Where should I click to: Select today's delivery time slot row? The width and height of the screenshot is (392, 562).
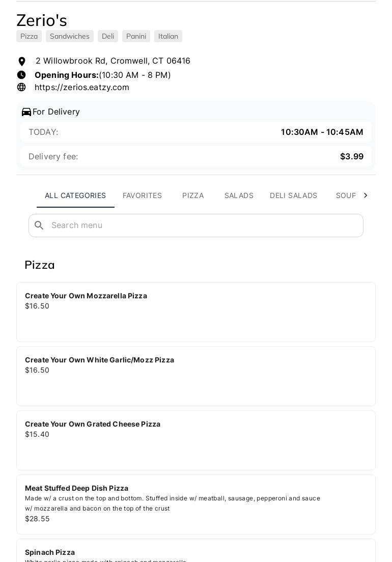tap(196, 132)
